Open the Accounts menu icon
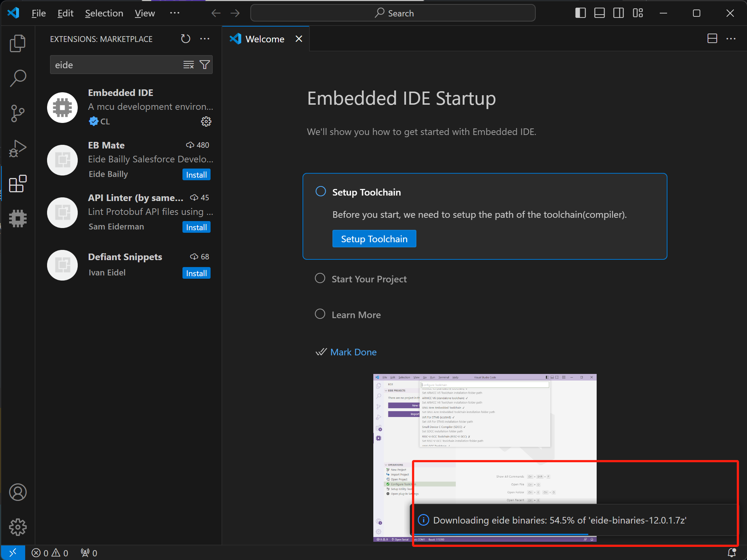This screenshot has width=747, height=560. click(18, 492)
